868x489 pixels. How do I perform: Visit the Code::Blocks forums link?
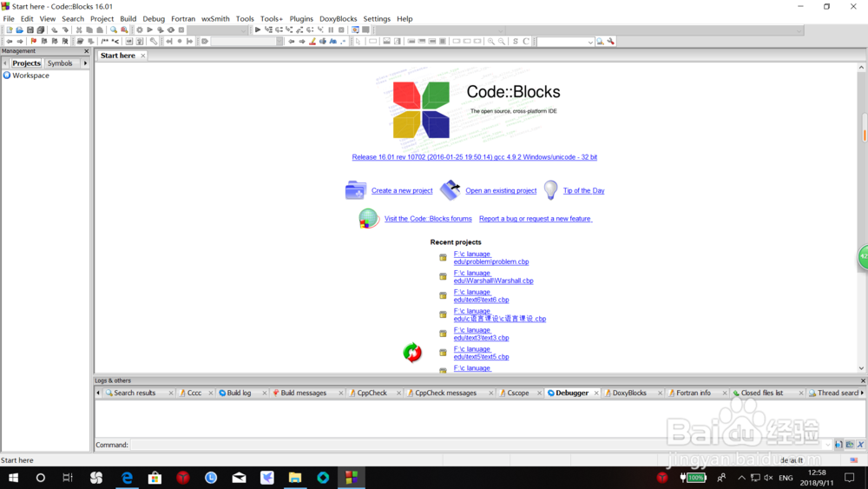point(428,219)
